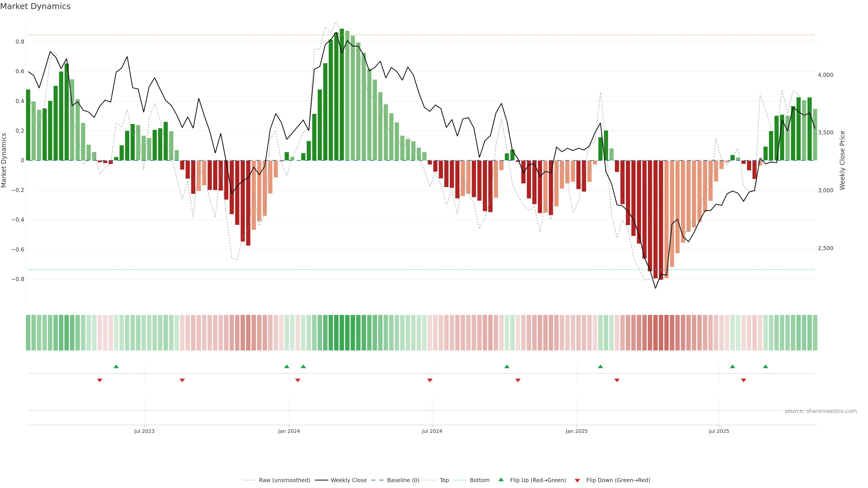Click the sharemaestro.com source text
This screenshot has width=868, height=488.
click(x=821, y=411)
